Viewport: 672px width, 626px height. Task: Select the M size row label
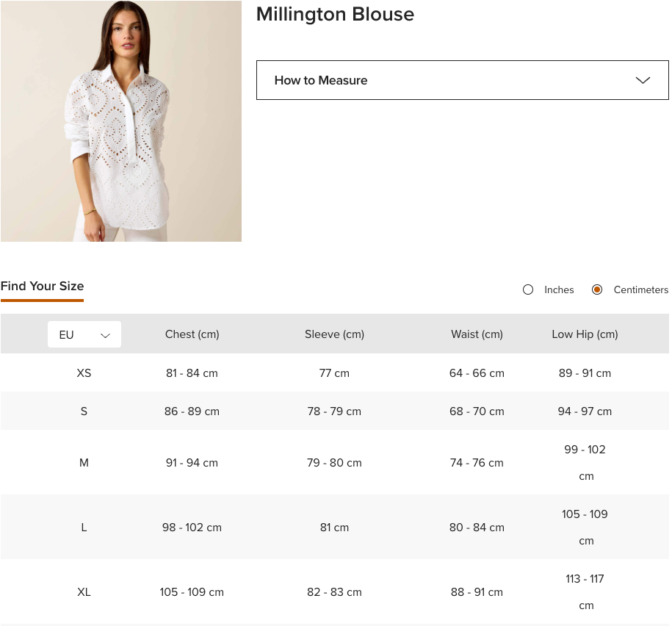click(84, 463)
